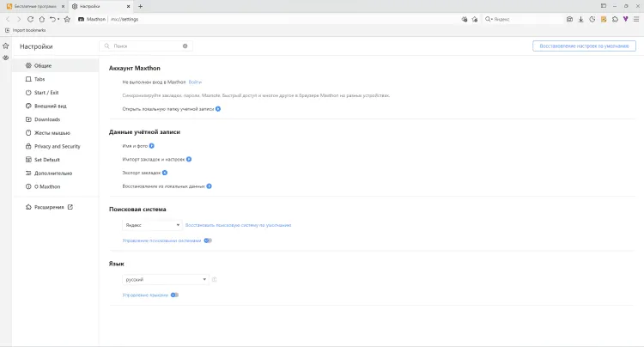Click the downloads icon in the toolbar
This screenshot has width=644, height=347.
(x=580, y=18)
